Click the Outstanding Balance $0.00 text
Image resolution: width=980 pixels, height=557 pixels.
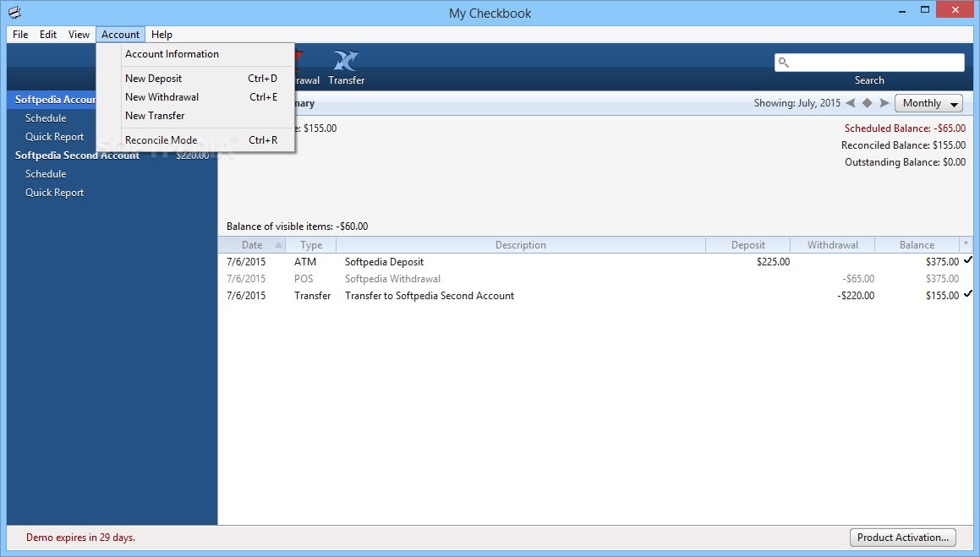[905, 162]
